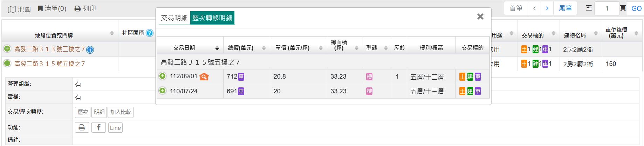
Task: Close the transfer history popup
Action: (x=480, y=16)
